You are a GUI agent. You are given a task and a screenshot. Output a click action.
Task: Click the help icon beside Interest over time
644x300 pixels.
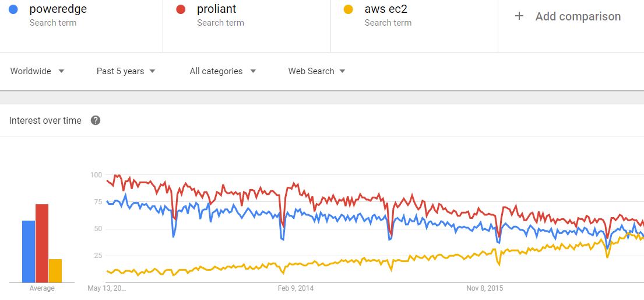[x=96, y=120]
